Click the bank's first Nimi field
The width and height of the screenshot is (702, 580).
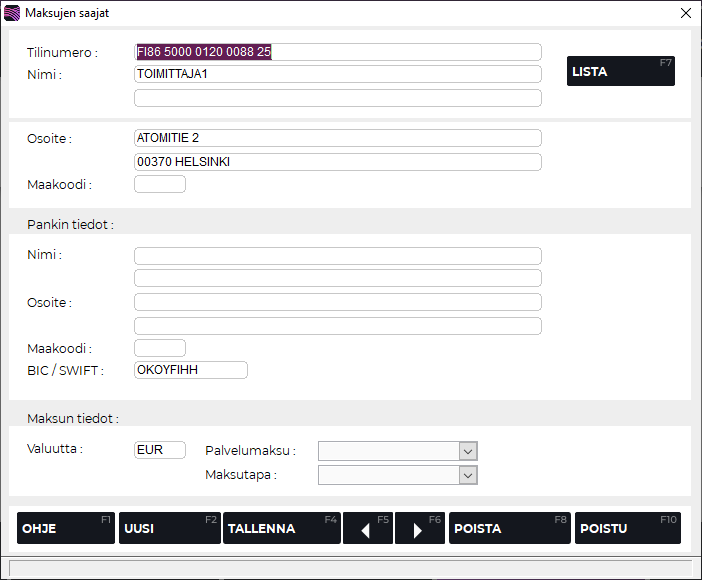pos(337,256)
